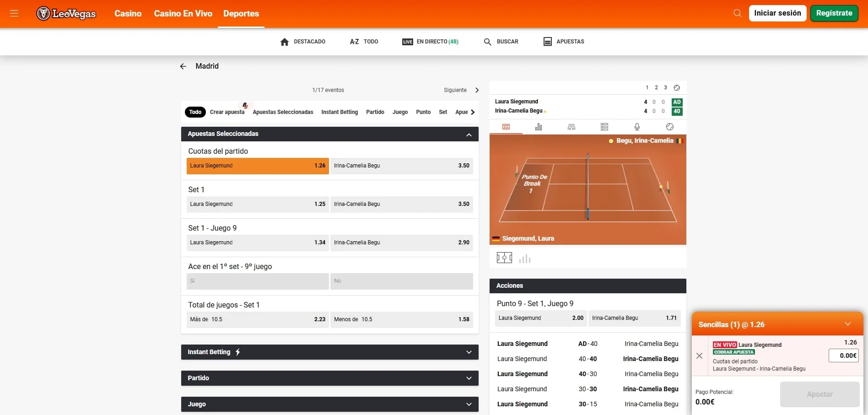Switch to Casino section
Viewport: 868px width, 415px height.
tap(128, 14)
